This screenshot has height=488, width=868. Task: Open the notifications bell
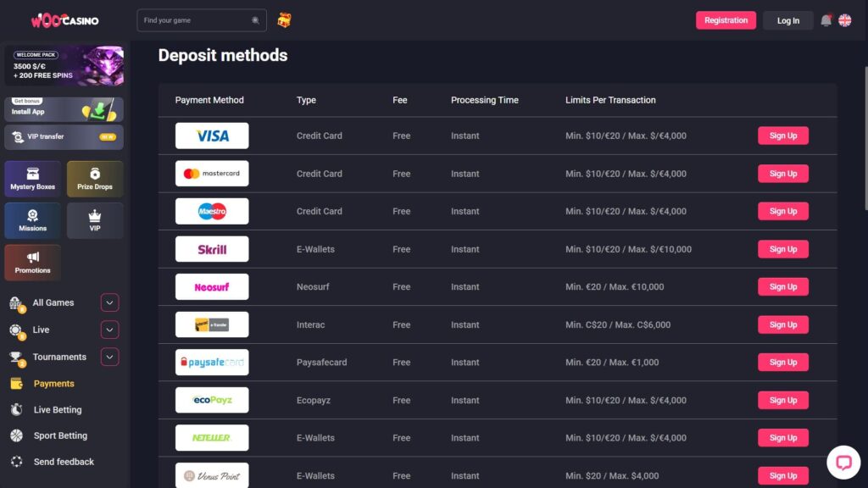pos(826,20)
